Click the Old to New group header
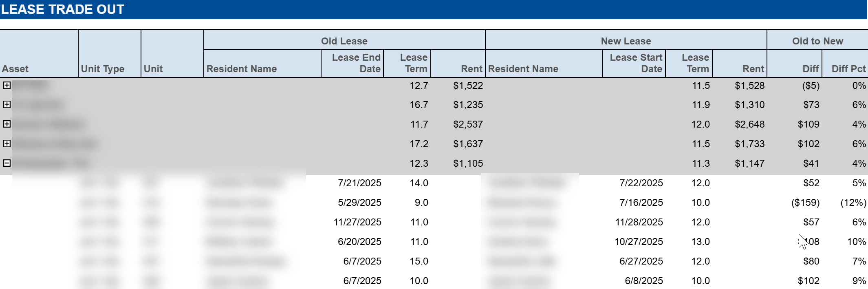The image size is (868, 289). click(x=817, y=41)
